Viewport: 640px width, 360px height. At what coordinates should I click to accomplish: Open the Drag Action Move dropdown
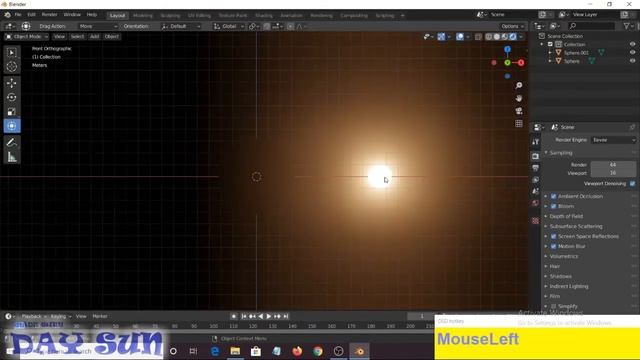[98, 26]
